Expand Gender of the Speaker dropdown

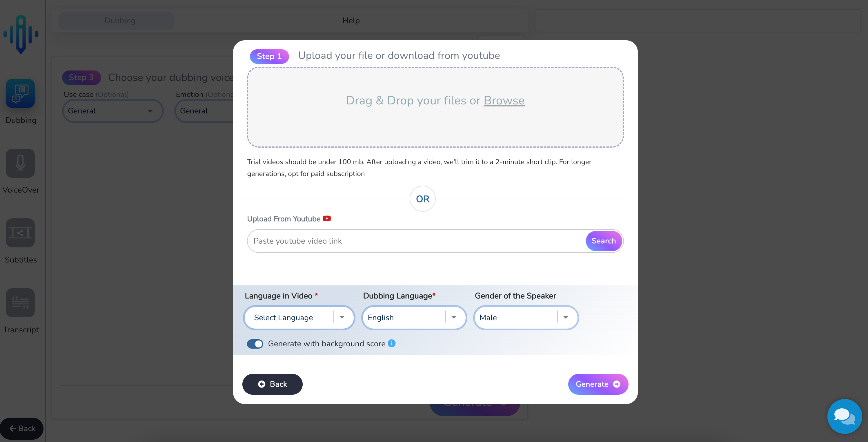[566, 317]
